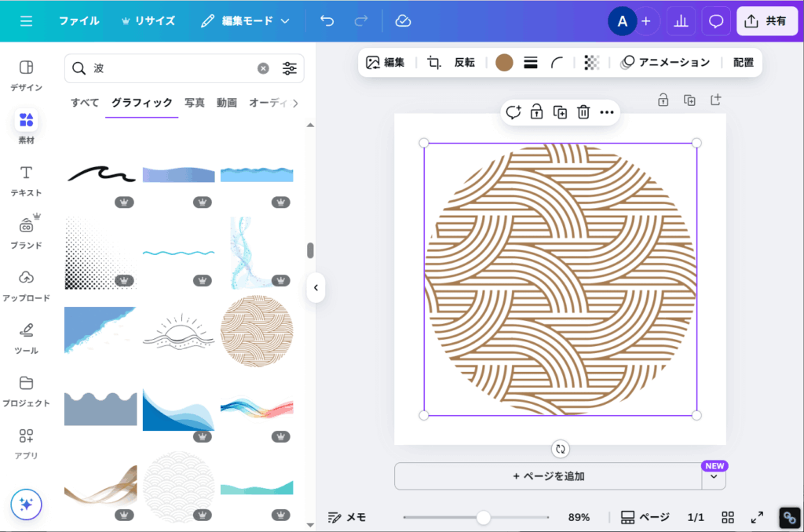This screenshot has height=532, width=804.
Task: Open the テキスト sidebar panel
Action: [x=26, y=181]
